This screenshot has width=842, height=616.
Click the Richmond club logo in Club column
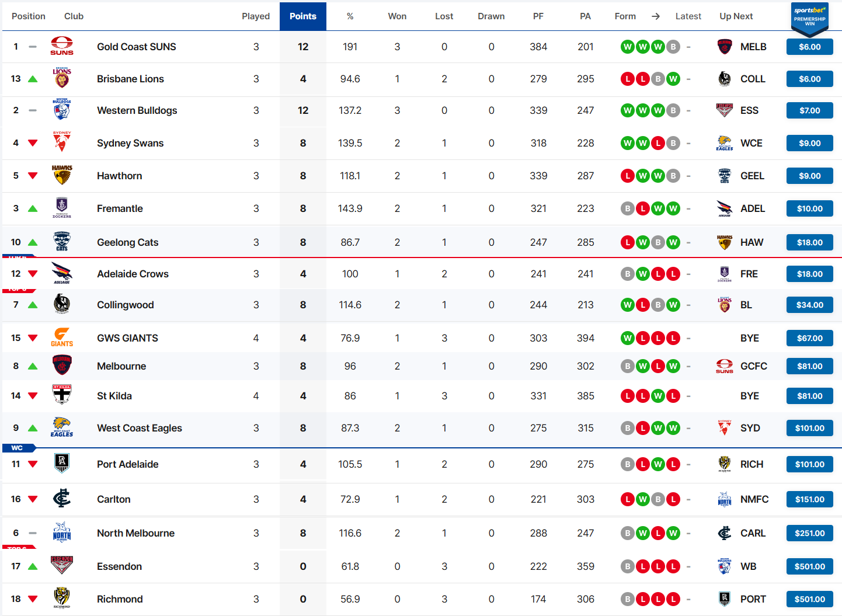tap(62, 598)
